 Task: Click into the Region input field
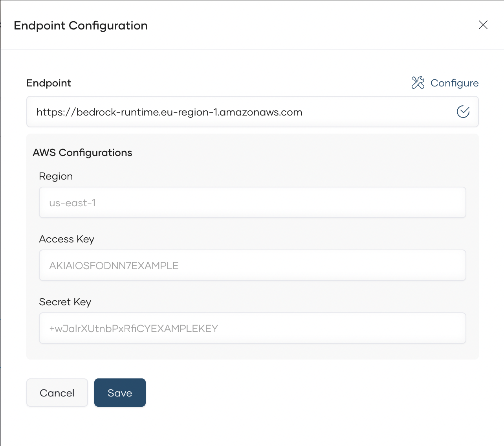(252, 203)
